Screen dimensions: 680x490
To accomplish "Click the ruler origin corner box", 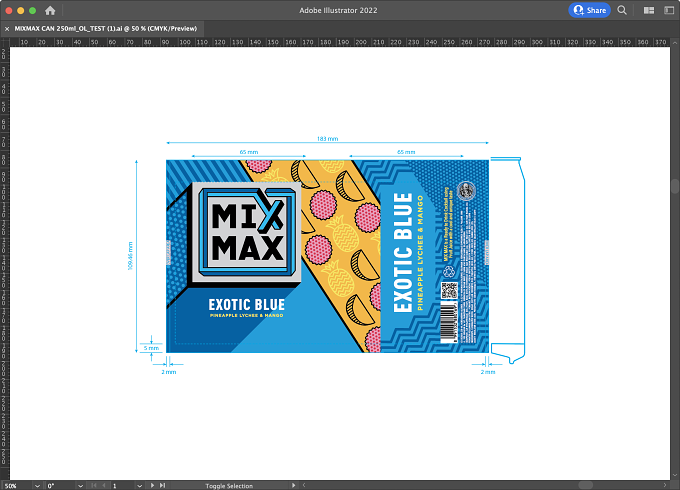I will pyautogui.click(x=5, y=42).
